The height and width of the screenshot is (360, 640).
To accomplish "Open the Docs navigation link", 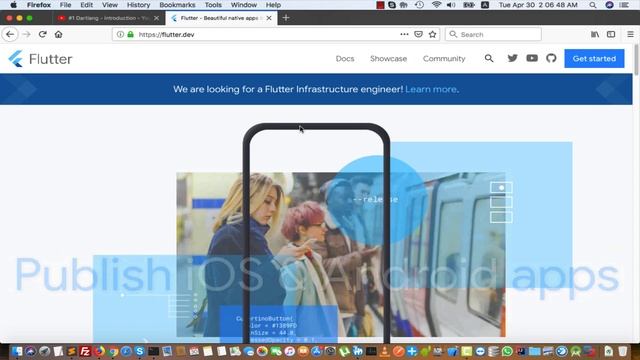I will click(345, 59).
